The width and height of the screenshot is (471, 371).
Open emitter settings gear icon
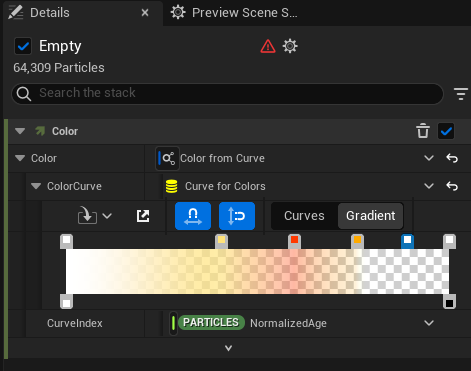pyautogui.click(x=290, y=46)
